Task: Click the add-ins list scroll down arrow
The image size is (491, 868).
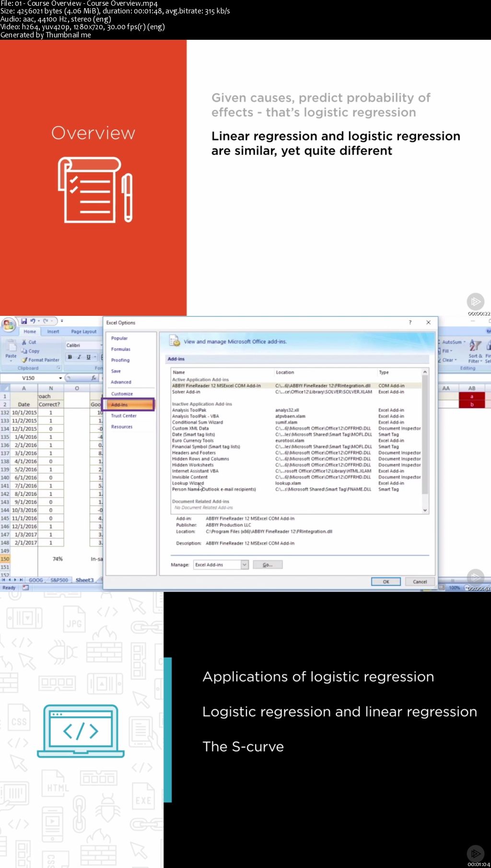Action: click(425, 510)
